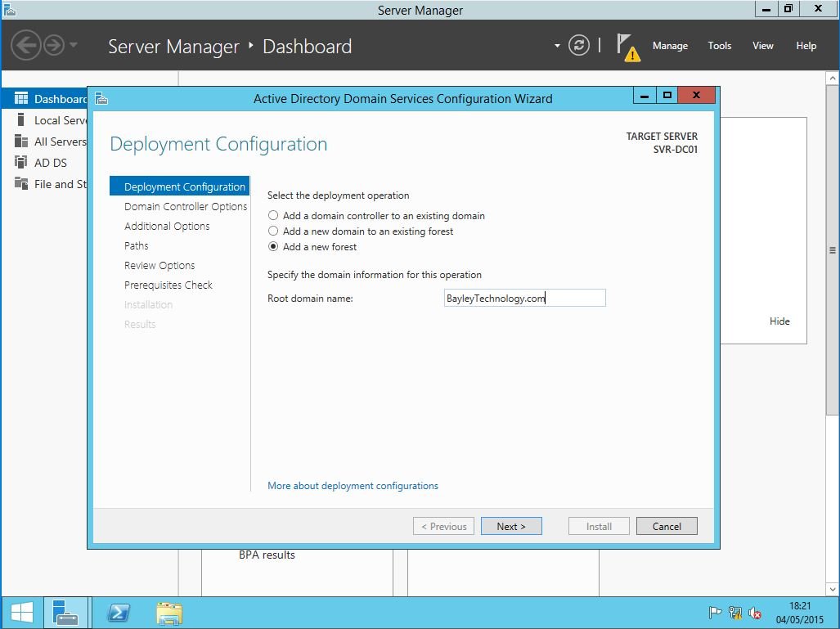This screenshot has width=840, height=629.
Task: Choose Add a new domain to existing forest
Action: tap(274, 231)
